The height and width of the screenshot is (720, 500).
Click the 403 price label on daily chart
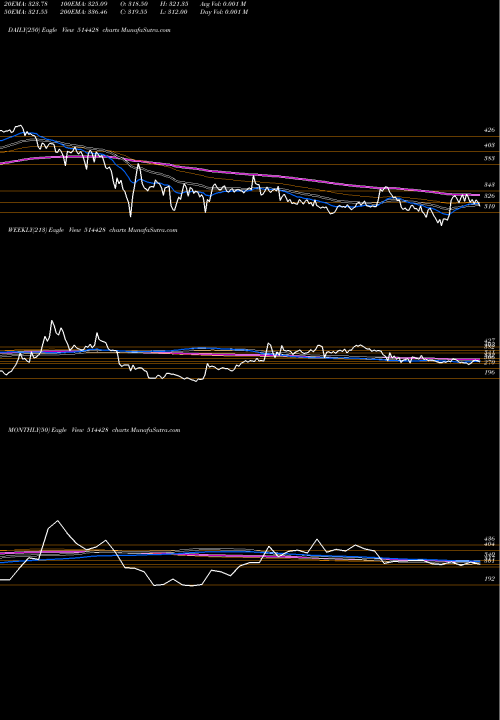pyautogui.click(x=489, y=145)
